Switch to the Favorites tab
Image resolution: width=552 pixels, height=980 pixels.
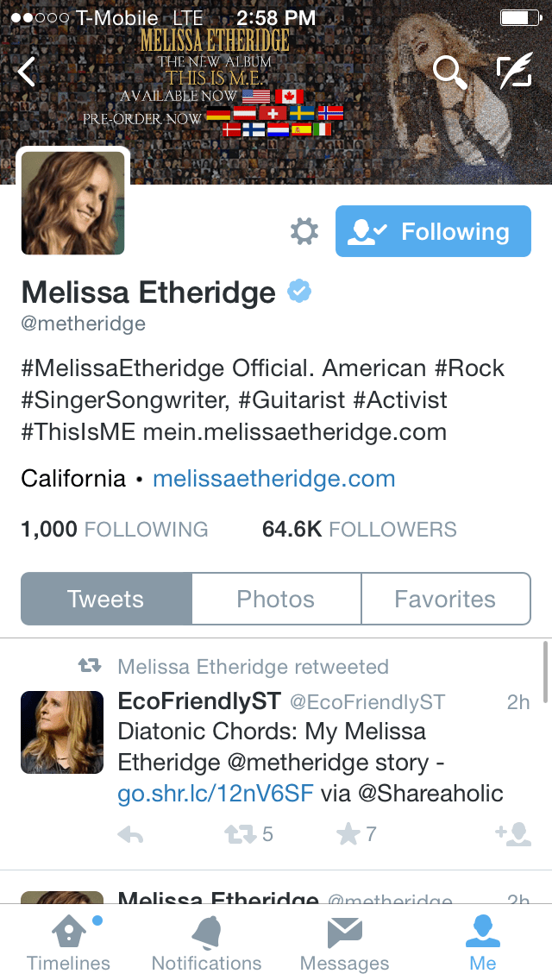tap(446, 599)
